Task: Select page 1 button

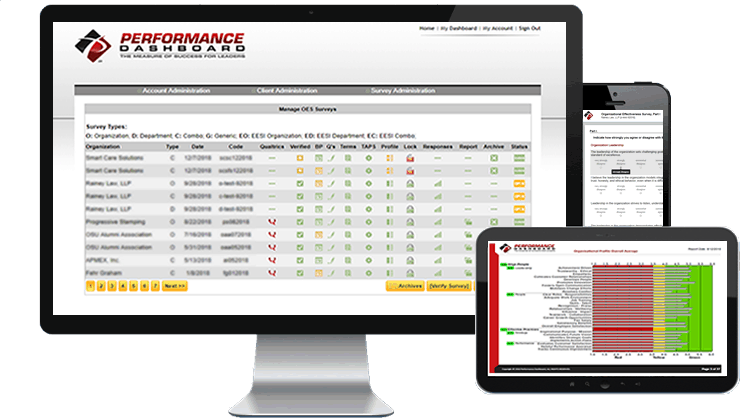Action: pos(90,286)
